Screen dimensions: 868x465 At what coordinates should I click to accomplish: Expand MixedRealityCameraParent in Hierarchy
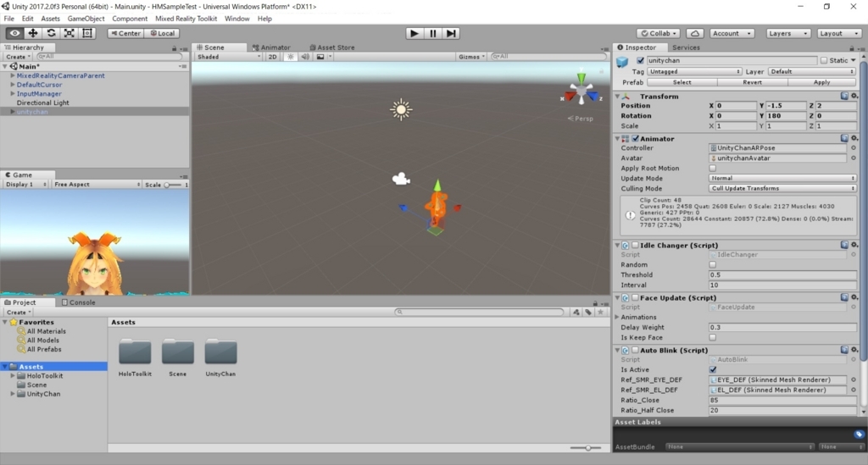(x=12, y=75)
